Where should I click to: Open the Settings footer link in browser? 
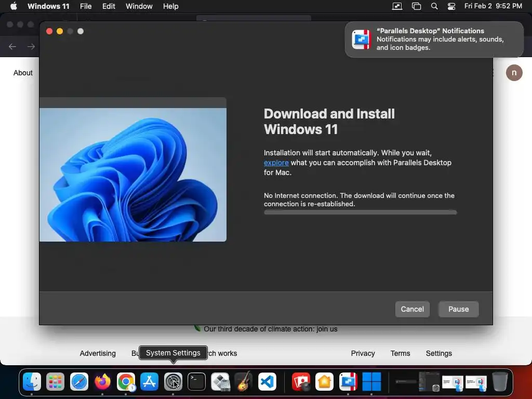[438, 353]
